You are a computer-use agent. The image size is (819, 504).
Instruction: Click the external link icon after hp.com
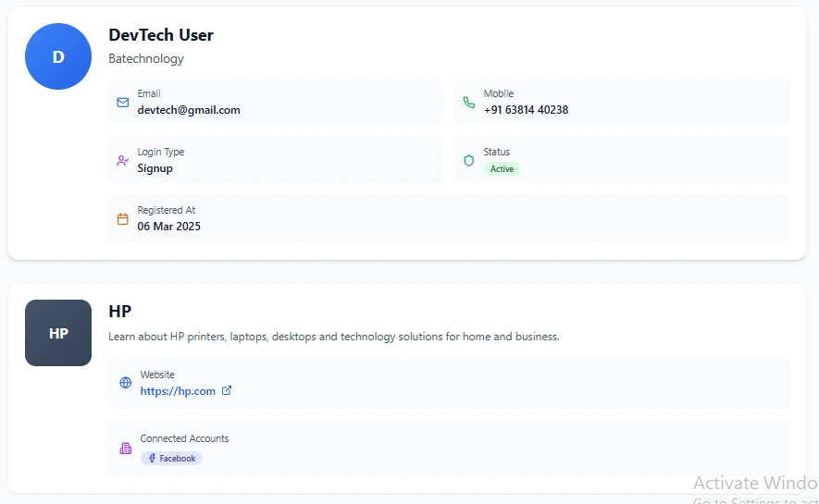coord(227,391)
